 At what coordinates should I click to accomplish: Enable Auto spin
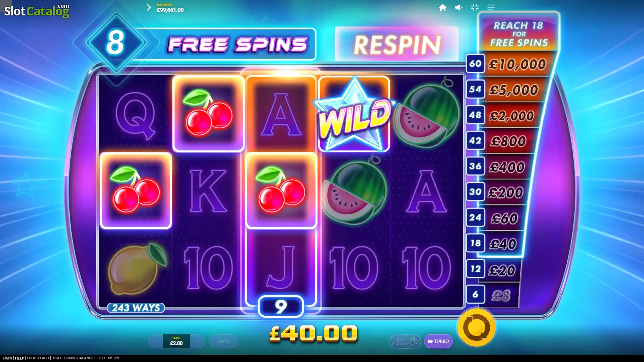pos(224,341)
